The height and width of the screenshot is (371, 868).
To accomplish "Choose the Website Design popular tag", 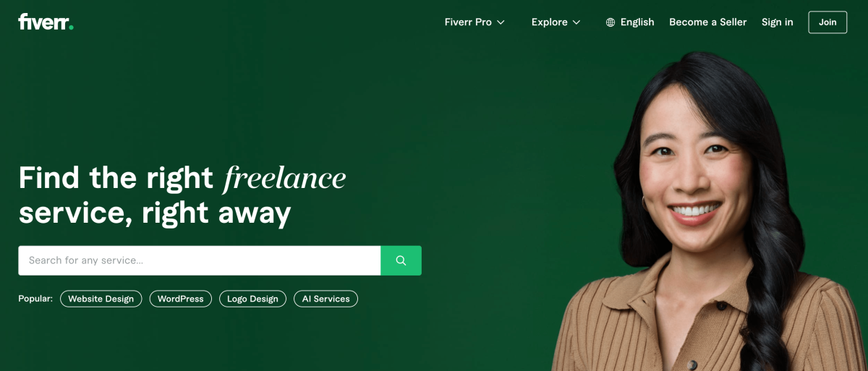I will (101, 299).
